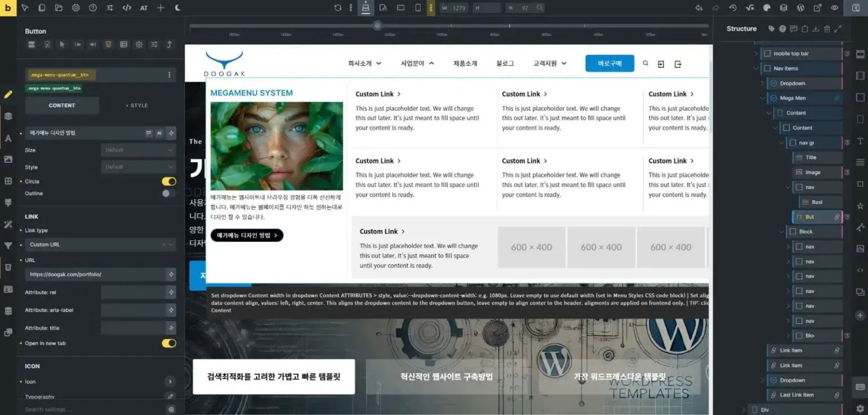Viewport: 868px width, 415px height.
Task: Click the blue 바로구매 button
Action: pyautogui.click(x=609, y=63)
